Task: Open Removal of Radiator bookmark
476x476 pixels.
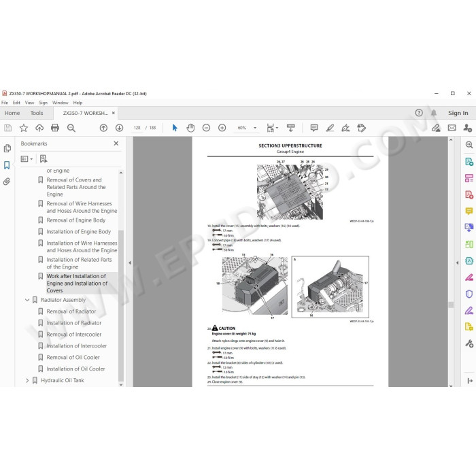Action: coord(71,311)
